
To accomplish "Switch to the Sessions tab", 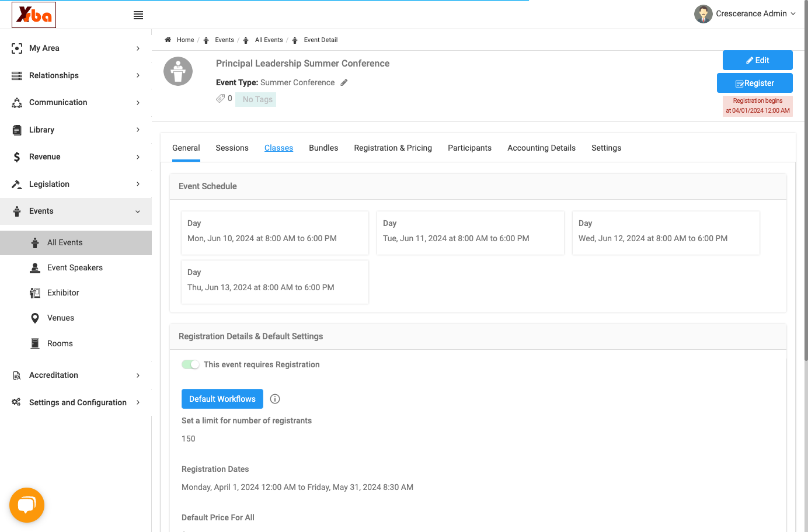I will tap(232, 148).
